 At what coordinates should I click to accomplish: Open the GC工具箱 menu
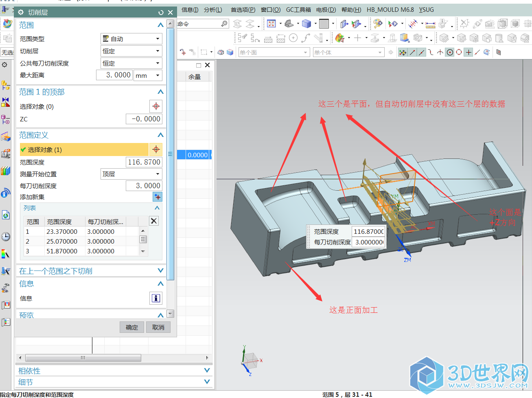tap(298, 10)
